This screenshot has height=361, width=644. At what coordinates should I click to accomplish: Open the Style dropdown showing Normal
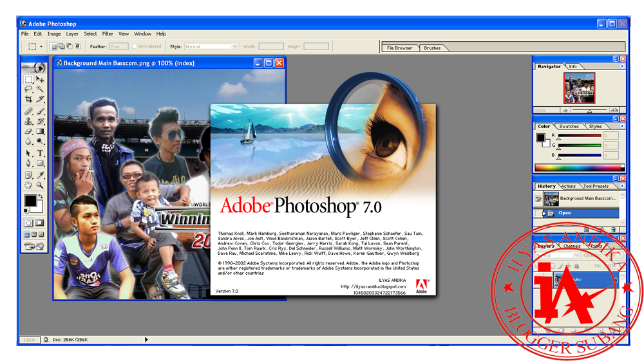coord(211,46)
